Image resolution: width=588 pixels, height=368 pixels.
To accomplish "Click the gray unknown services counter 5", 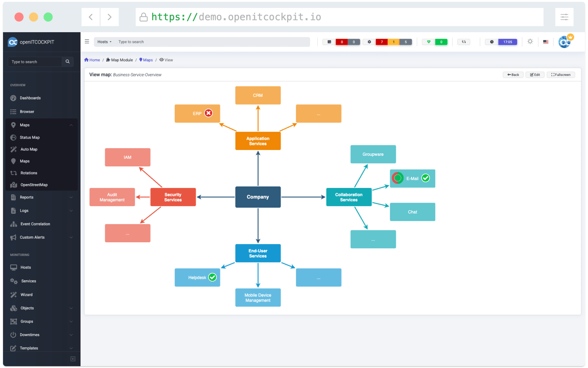I will click(x=406, y=42).
